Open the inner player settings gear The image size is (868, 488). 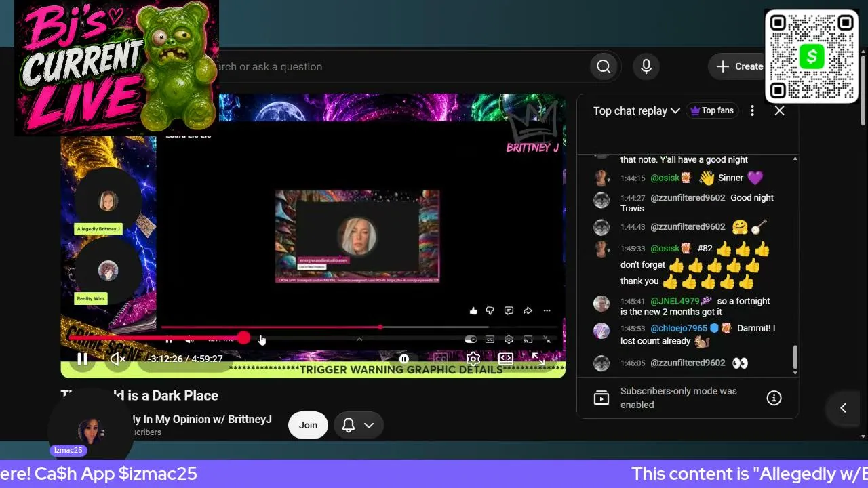509,339
